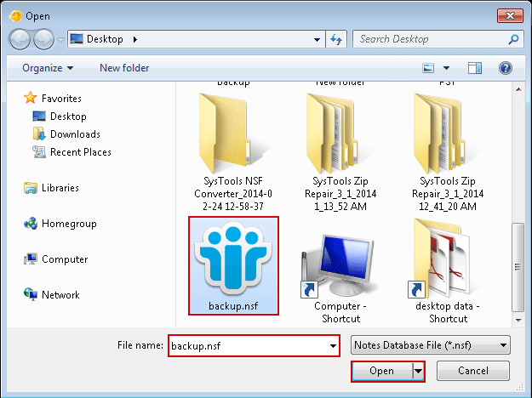The width and height of the screenshot is (532, 398).
Task: Click Desktop in the address bar
Action: (105, 39)
